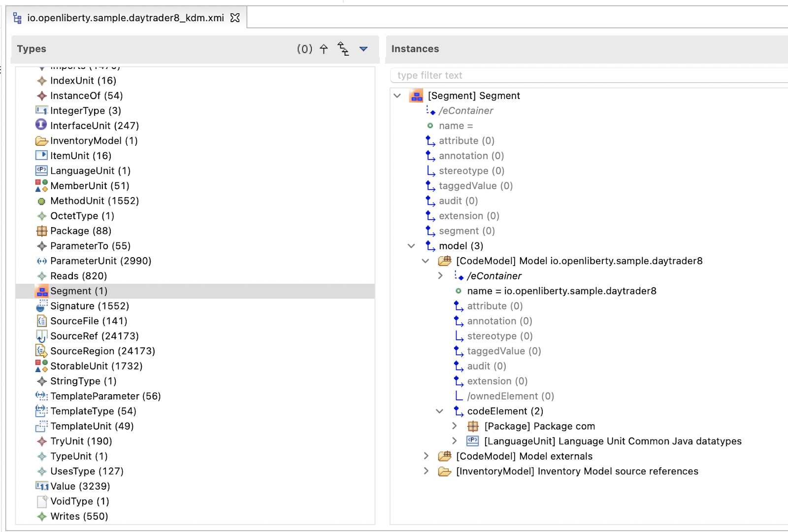Click the sort-ascending arrow icon in Types header
The image size is (788, 532).
pos(324,49)
